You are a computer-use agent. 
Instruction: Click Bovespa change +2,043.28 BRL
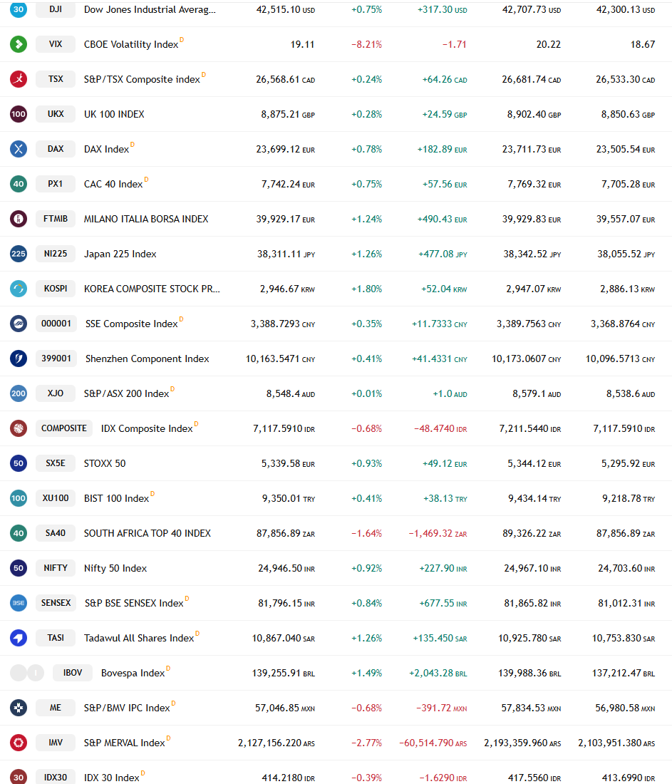tap(438, 673)
